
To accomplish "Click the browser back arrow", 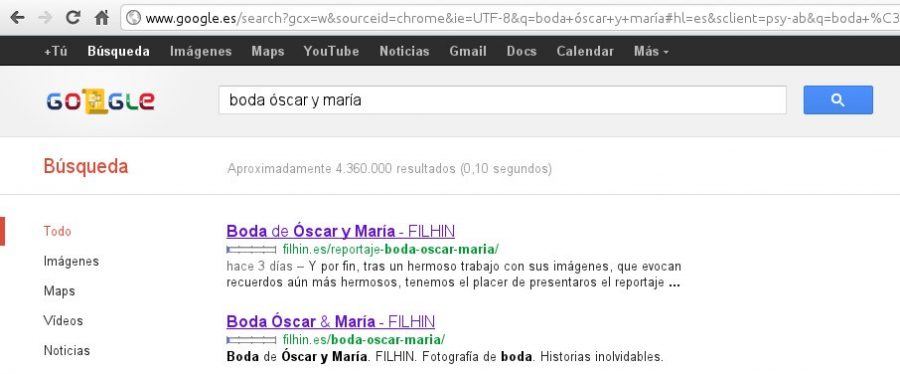I will [x=17, y=18].
